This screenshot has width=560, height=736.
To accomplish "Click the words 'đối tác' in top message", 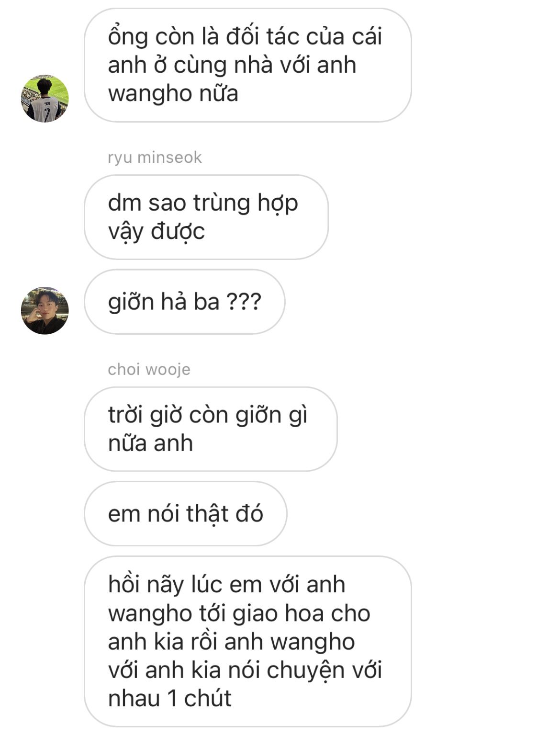I will [261, 36].
